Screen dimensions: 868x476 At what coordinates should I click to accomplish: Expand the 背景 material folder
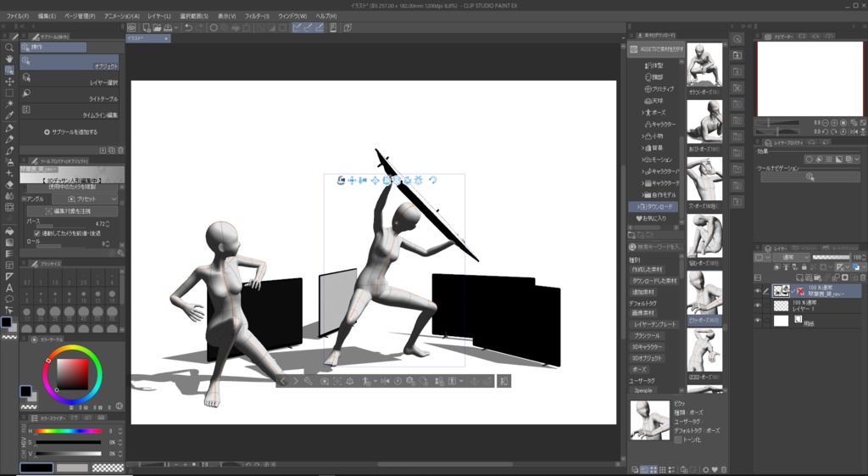point(643,148)
